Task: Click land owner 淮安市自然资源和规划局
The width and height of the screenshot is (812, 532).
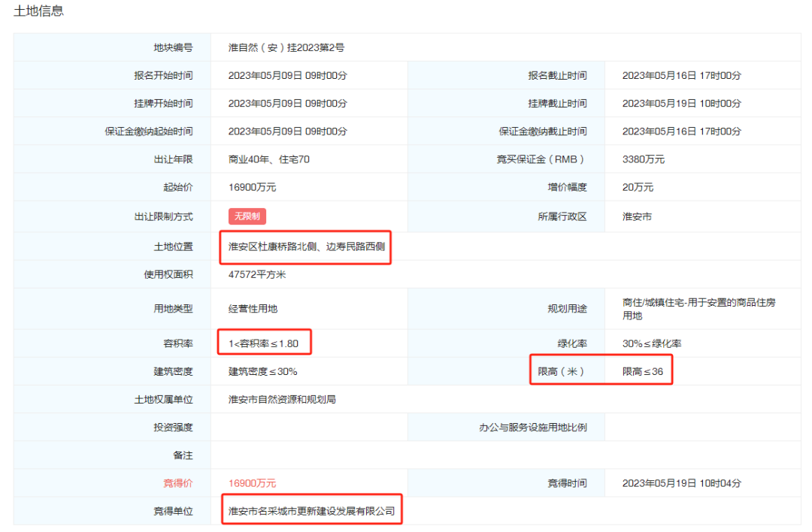Action: point(282,399)
